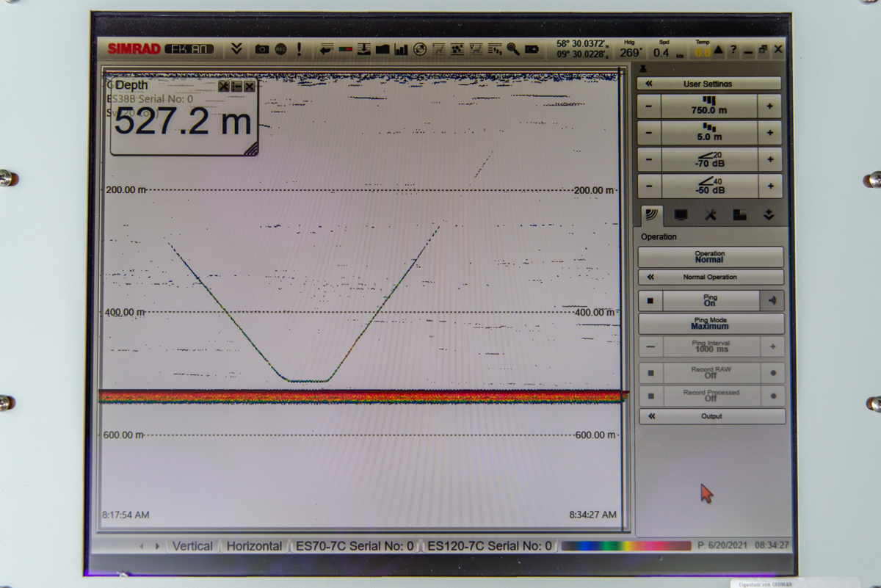Click the -70 dB gain button
This screenshot has height=588, width=881.
point(709,159)
